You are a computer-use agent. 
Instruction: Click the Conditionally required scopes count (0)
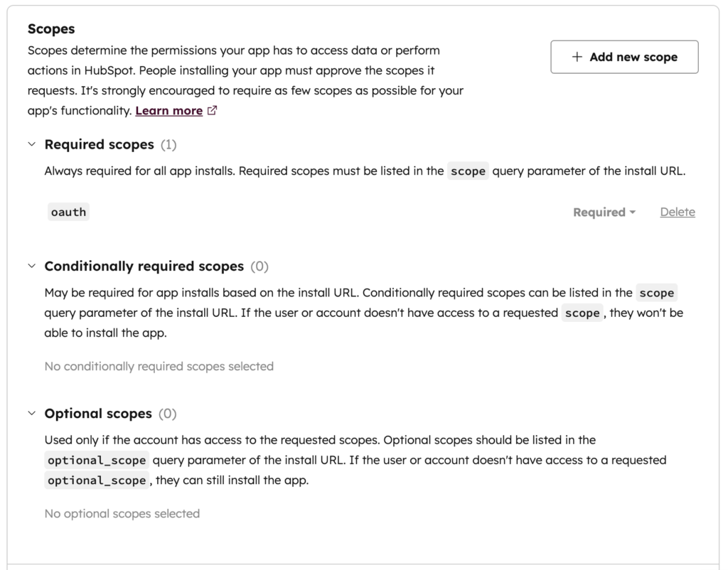(259, 266)
